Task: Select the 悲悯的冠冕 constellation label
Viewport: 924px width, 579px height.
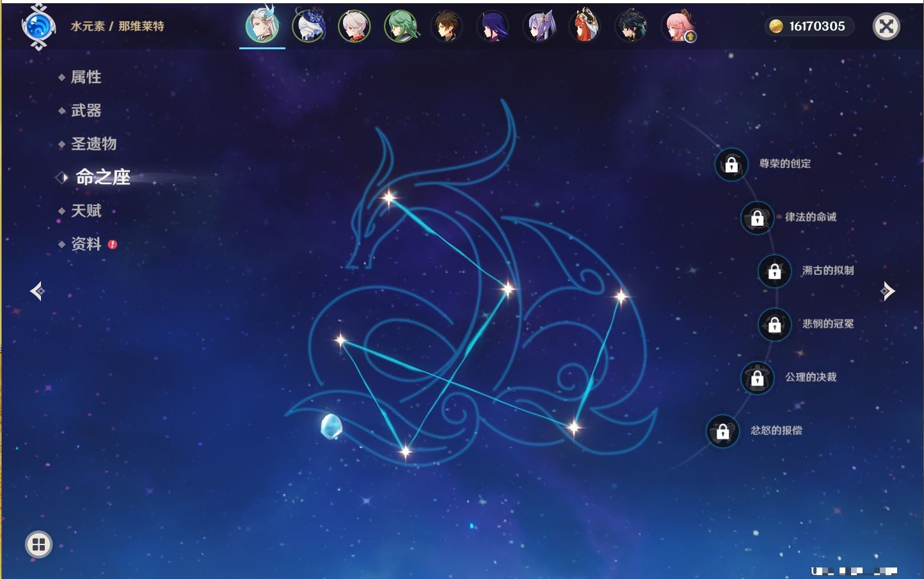Action: coord(828,324)
